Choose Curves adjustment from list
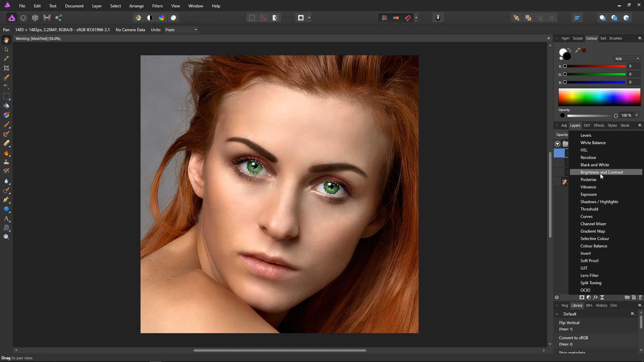Screen dimensions: 644x362 point(586,217)
